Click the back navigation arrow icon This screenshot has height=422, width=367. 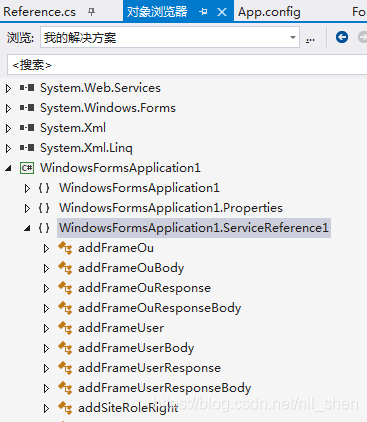[342, 37]
